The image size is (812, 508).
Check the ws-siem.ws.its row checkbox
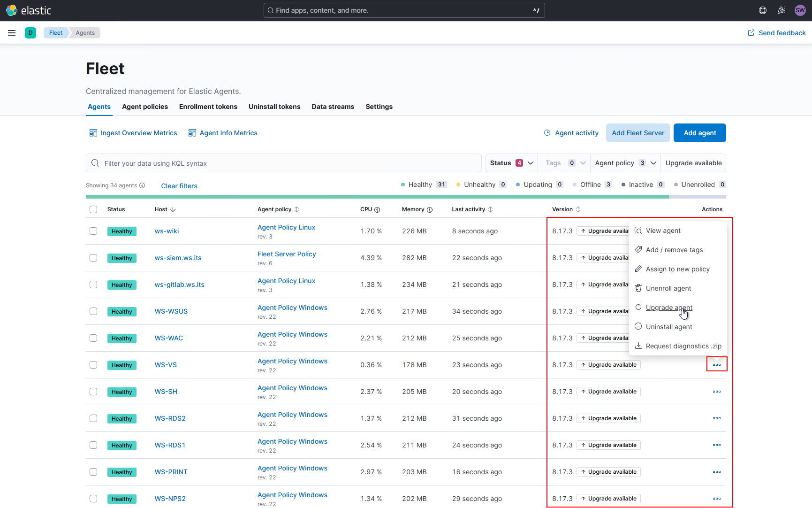(x=93, y=258)
